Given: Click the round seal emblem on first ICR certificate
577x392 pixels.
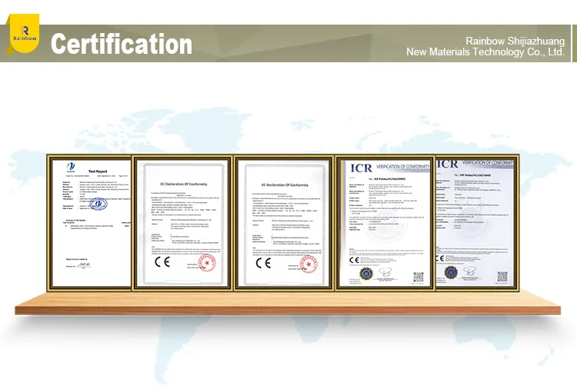Looking at the screenshot, I should coord(366,274).
